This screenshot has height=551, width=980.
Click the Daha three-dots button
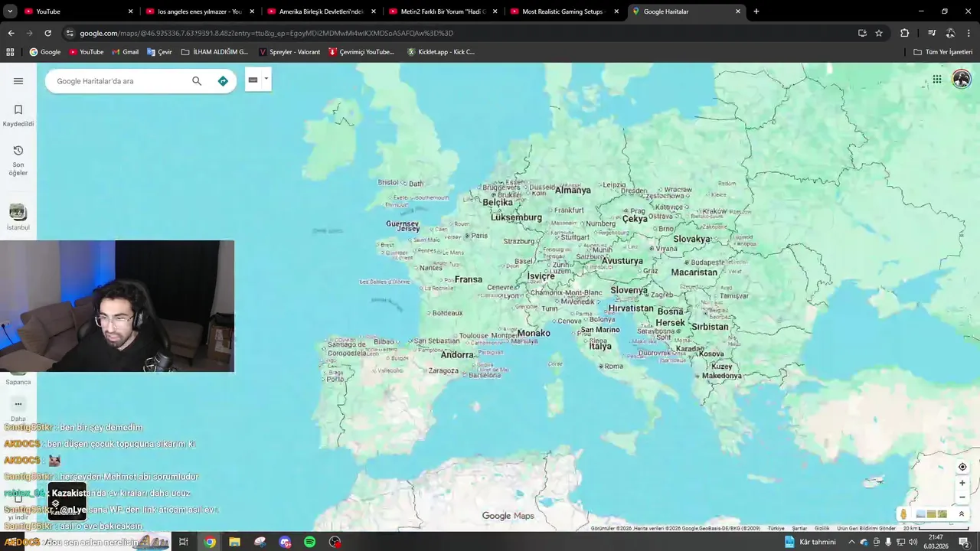(18, 404)
